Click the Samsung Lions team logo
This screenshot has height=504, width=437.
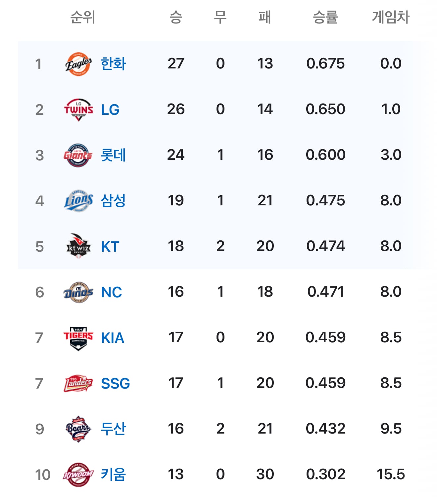[78, 201]
